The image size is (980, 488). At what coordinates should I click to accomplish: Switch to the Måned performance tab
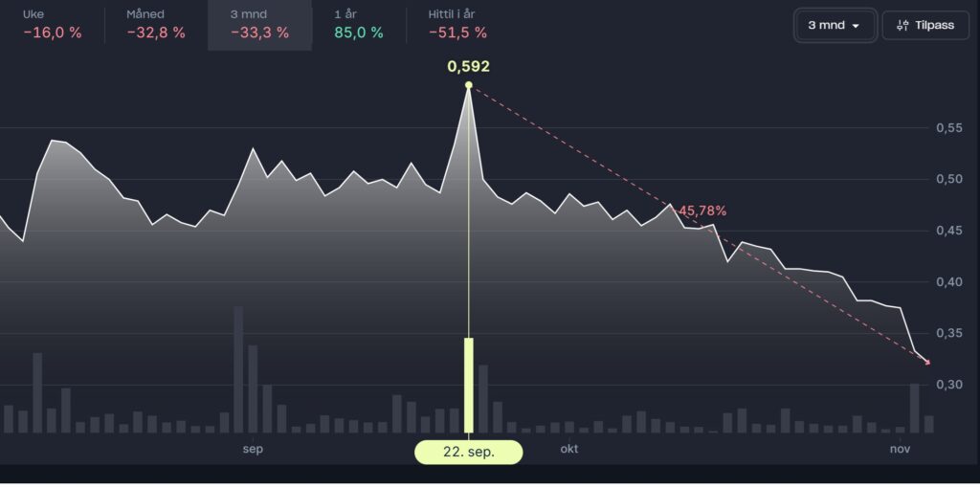click(x=155, y=25)
